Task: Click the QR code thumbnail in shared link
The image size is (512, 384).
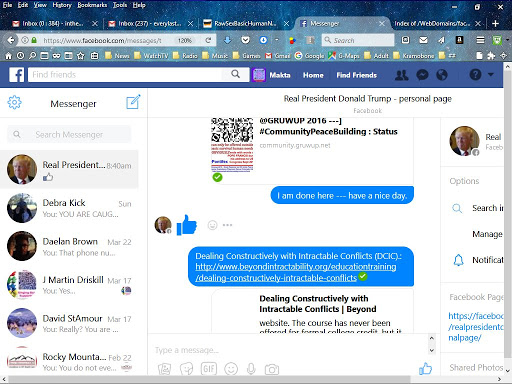Action: [232, 144]
